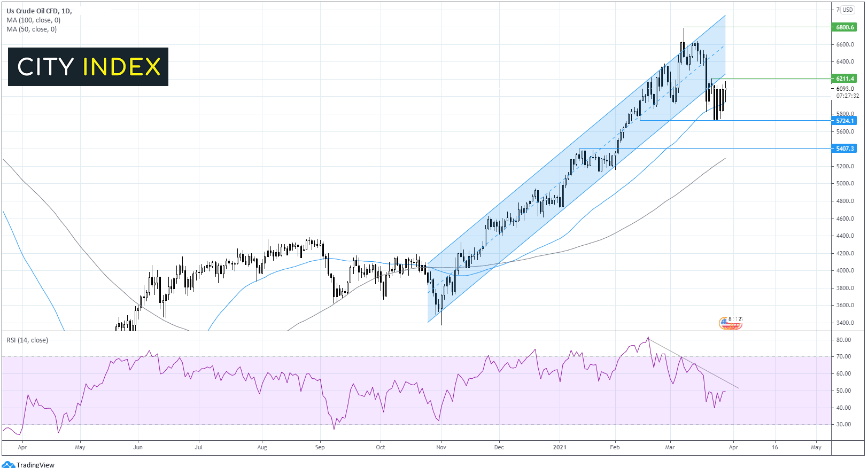Click the 30.00 level on RSI scale
Screen dimensions: 868x468
point(843,424)
